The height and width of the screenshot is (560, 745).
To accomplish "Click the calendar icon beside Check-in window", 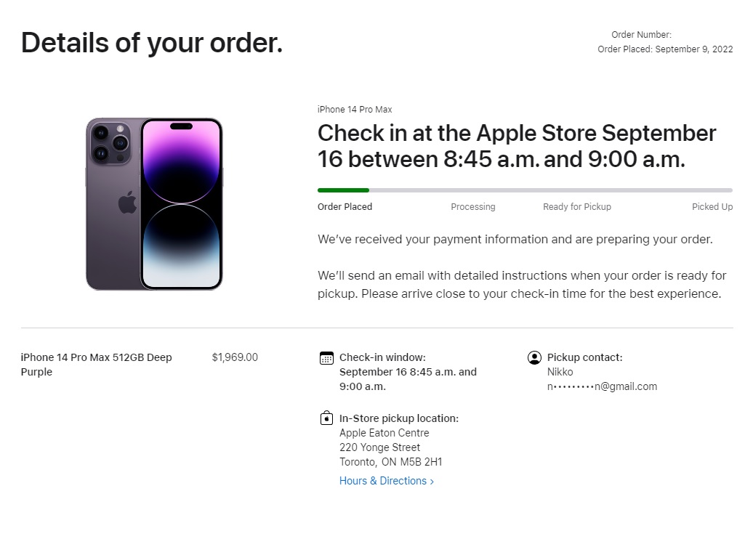I will [326, 358].
